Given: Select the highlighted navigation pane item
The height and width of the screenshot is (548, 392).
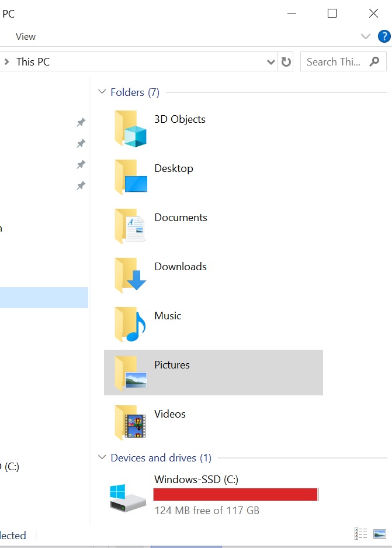Looking at the screenshot, I should tap(44, 298).
